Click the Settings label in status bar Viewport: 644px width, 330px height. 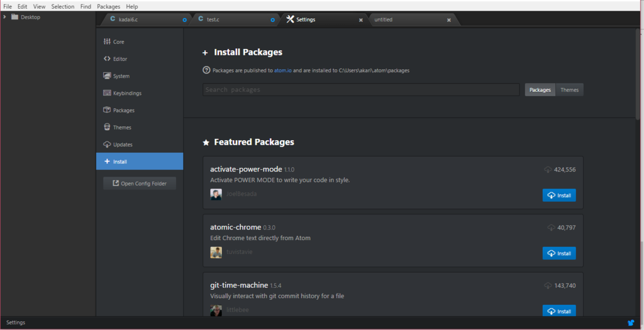coord(16,322)
